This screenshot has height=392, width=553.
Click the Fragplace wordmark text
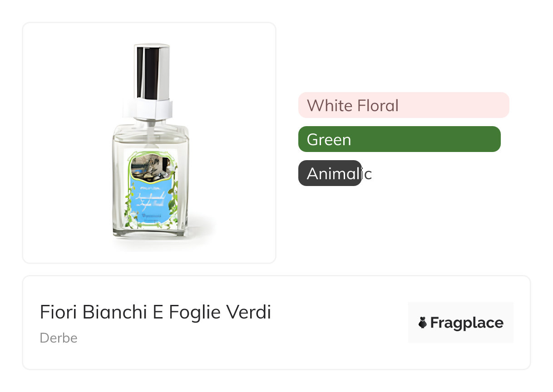pyautogui.click(x=466, y=323)
